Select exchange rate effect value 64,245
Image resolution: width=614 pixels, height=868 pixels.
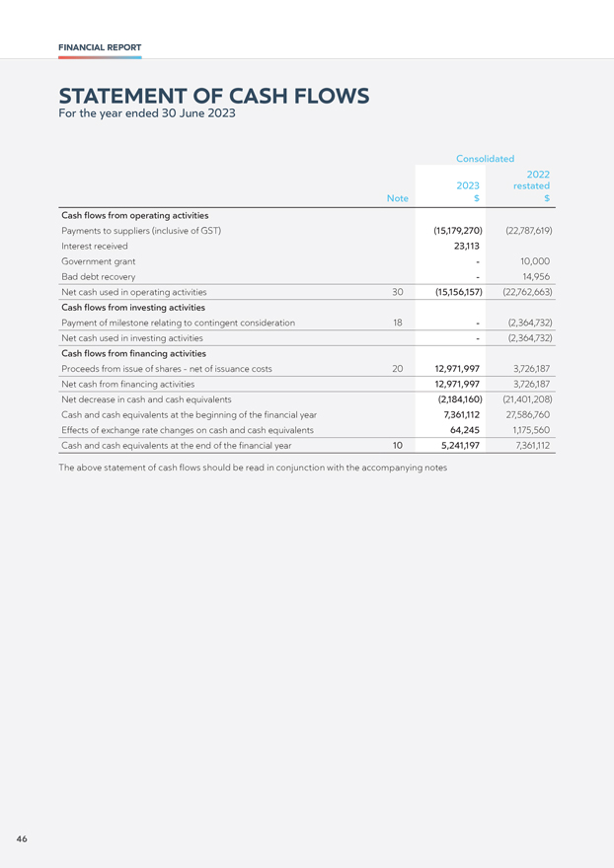[464, 430]
